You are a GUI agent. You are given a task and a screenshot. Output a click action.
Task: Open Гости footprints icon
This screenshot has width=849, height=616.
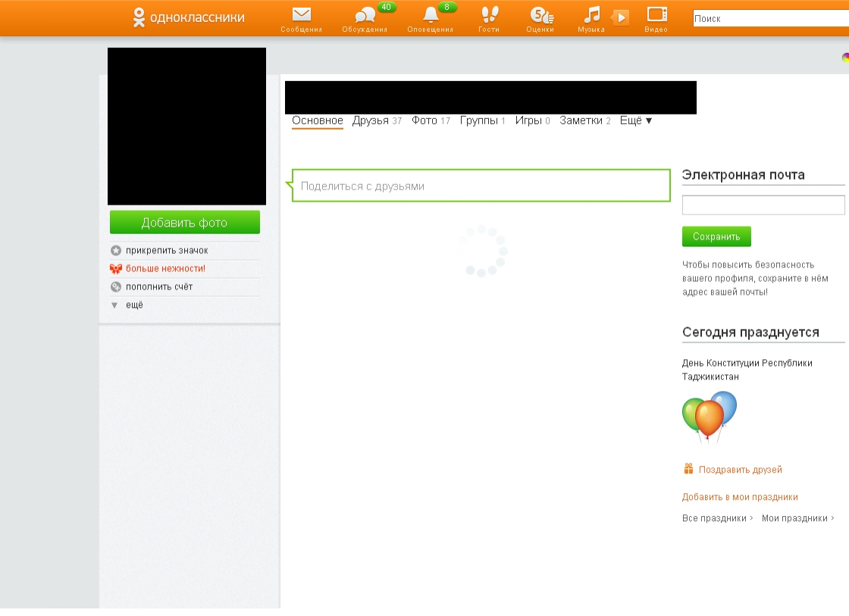pyautogui.click(x=490, y=15)
